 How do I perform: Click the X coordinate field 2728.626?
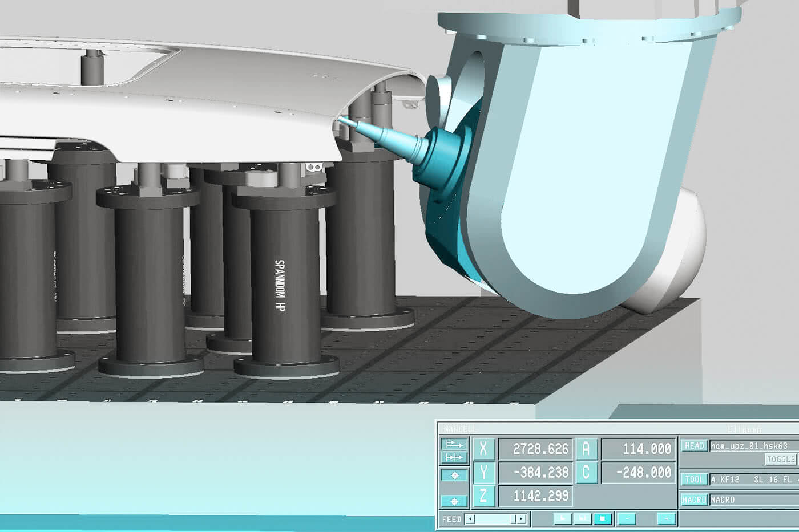[x=535, y=449]
